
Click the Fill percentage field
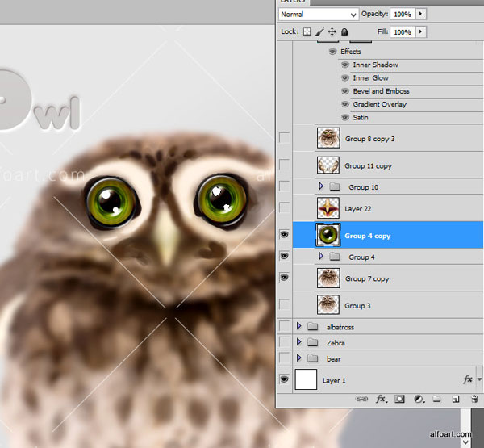(x=403, y=32)
